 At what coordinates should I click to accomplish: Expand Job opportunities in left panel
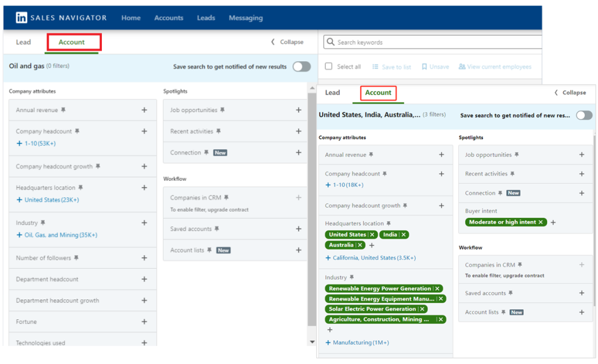point(298,110)
